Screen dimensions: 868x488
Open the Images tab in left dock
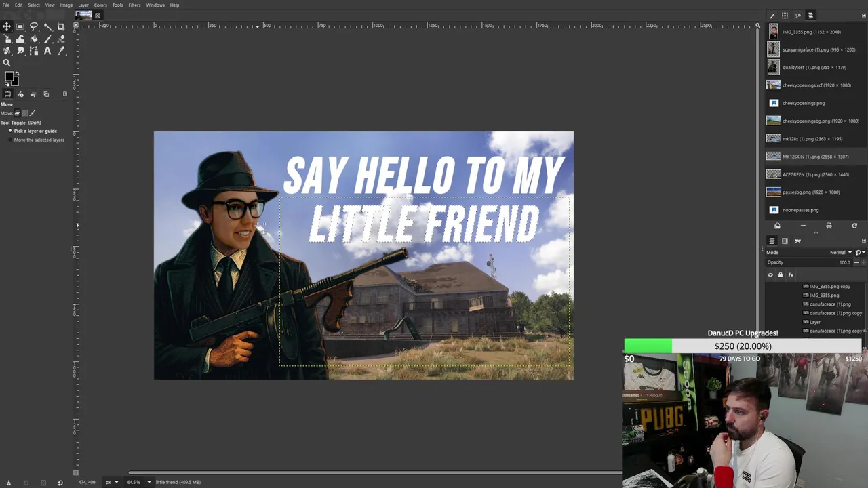pos(46,94)
